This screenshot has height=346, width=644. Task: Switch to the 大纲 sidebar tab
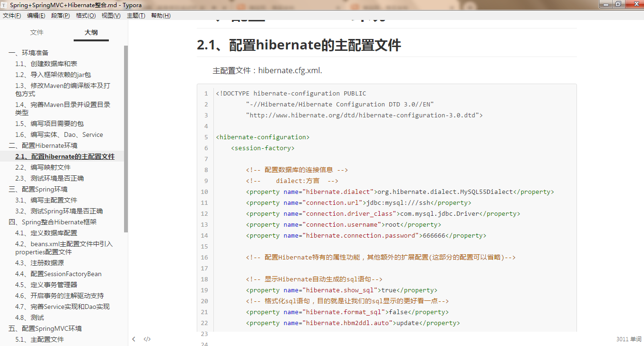pos(91,33)
